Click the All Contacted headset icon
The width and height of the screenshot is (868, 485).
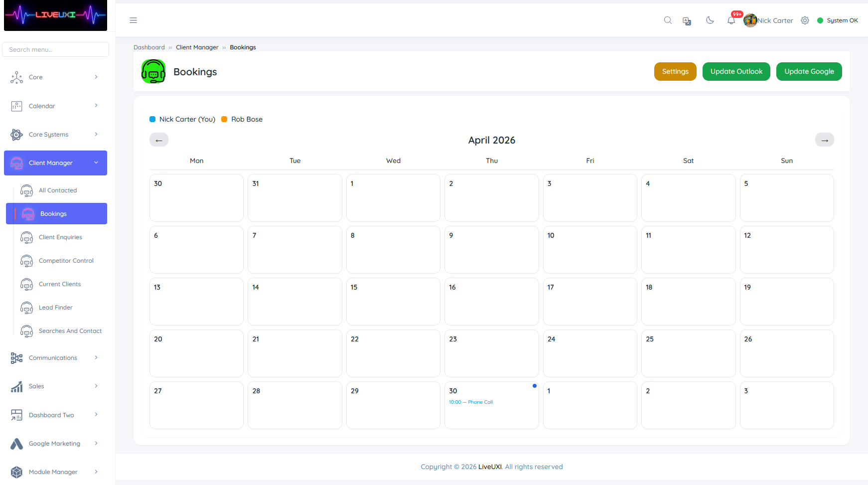pyautogui.click(x=26, y=190)
